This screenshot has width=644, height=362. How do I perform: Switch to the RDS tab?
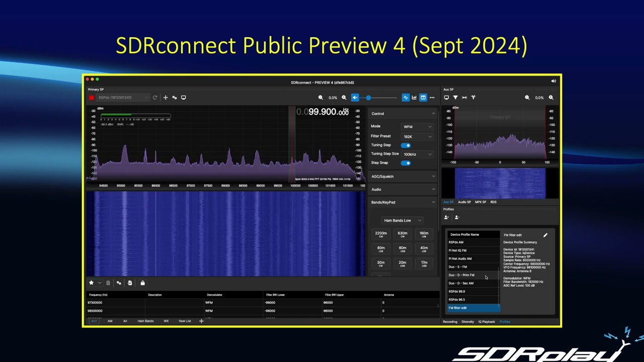[x=494, y=202]
